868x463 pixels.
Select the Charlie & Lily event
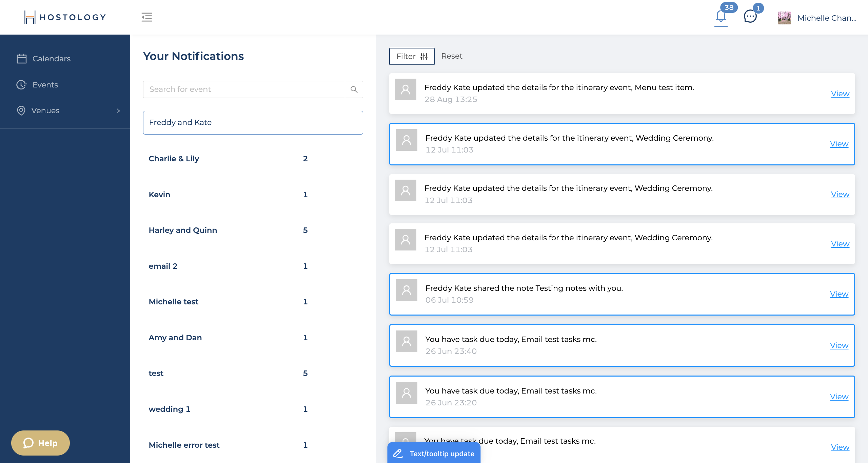[x=253, y=159]
